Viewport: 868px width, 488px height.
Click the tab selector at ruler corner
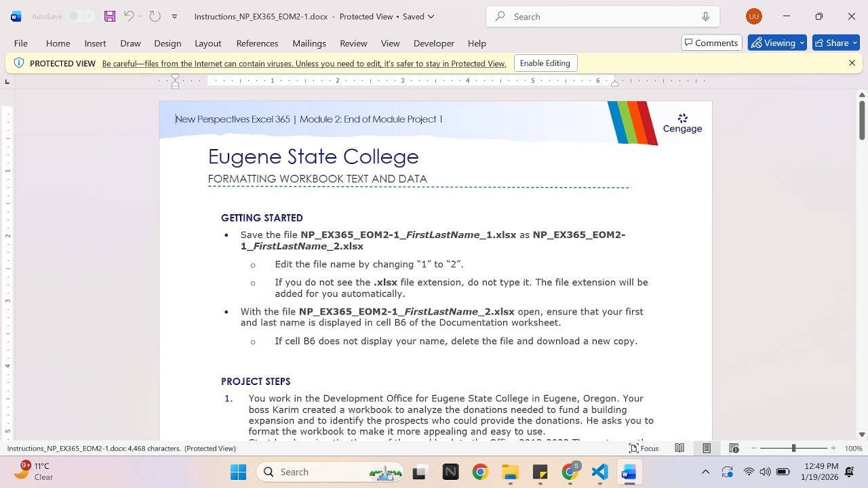(x=7, y=81)
